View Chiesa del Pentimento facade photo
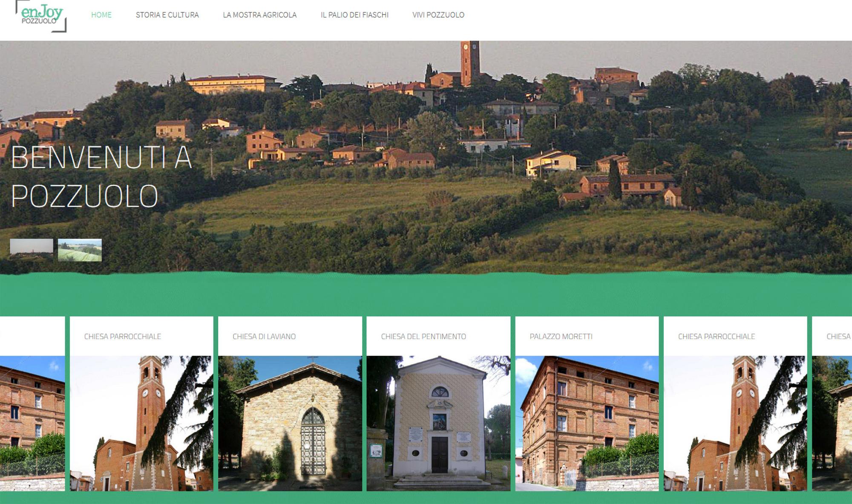Screen dimensions: 852x504 438,423
